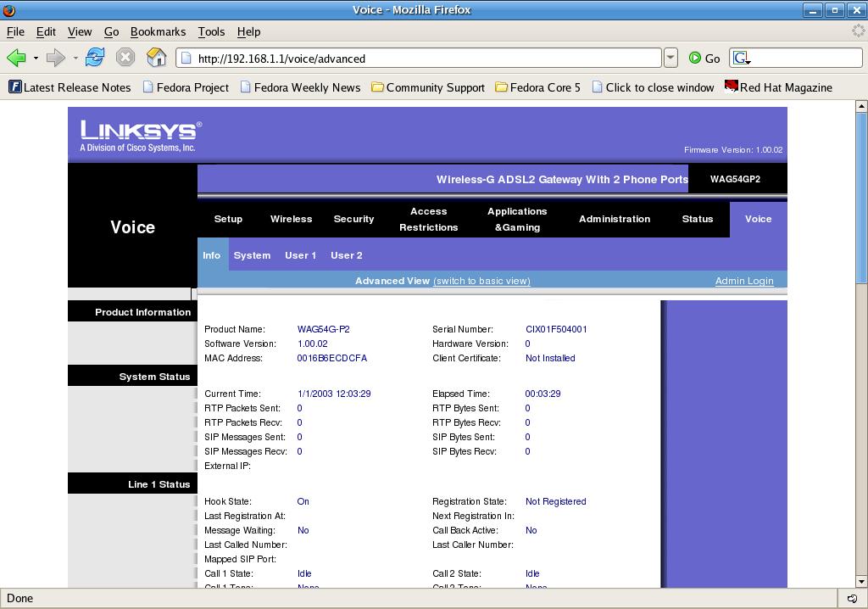Expand the back button history dropdown
868x609 pixels.
(36, 59)
